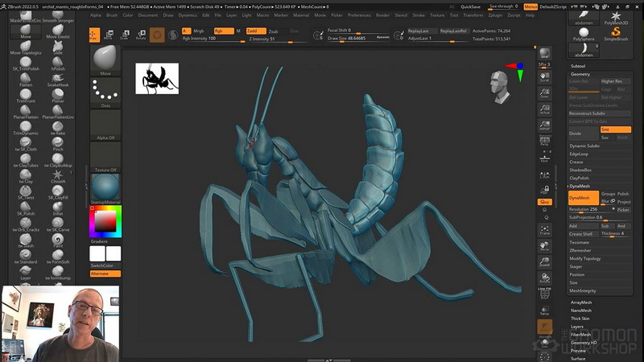Select the SimpleBrush tool
Viewport: 644px width, 362px height.
coord(616,34)
